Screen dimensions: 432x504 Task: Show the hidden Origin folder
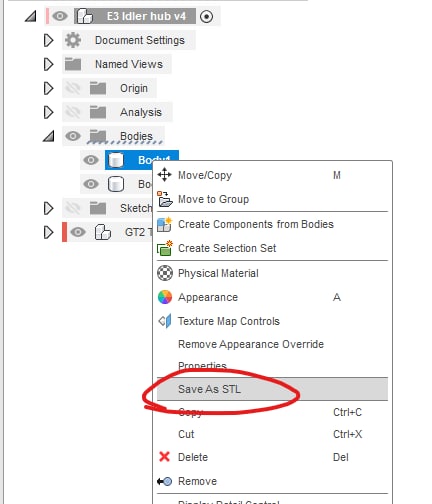[x=73, y=88]
